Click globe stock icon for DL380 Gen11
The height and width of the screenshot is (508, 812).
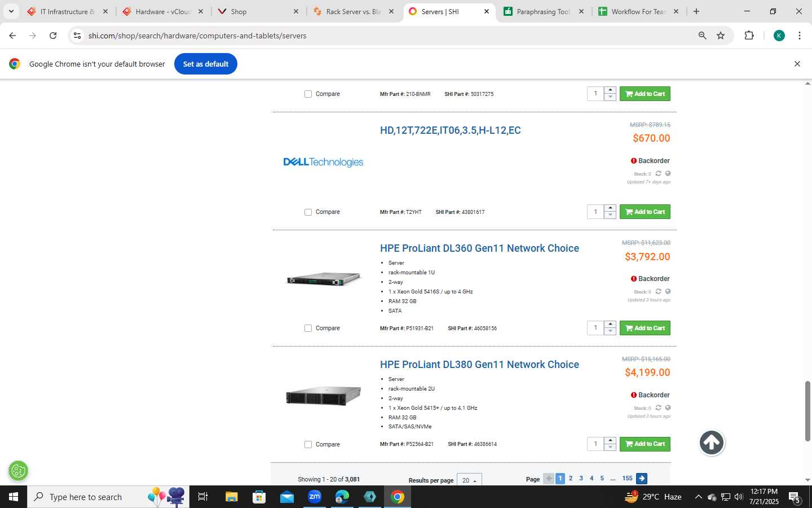tap(668, 408)
